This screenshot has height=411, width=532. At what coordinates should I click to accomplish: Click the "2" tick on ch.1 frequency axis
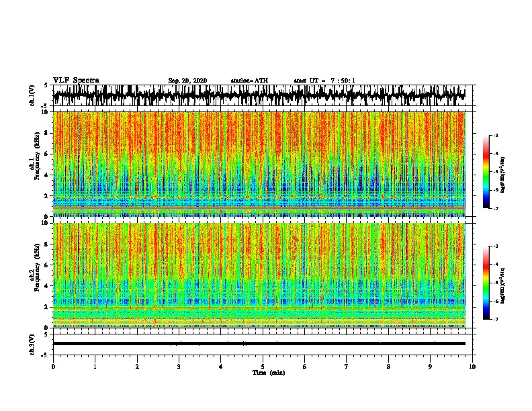pos(47,196)
